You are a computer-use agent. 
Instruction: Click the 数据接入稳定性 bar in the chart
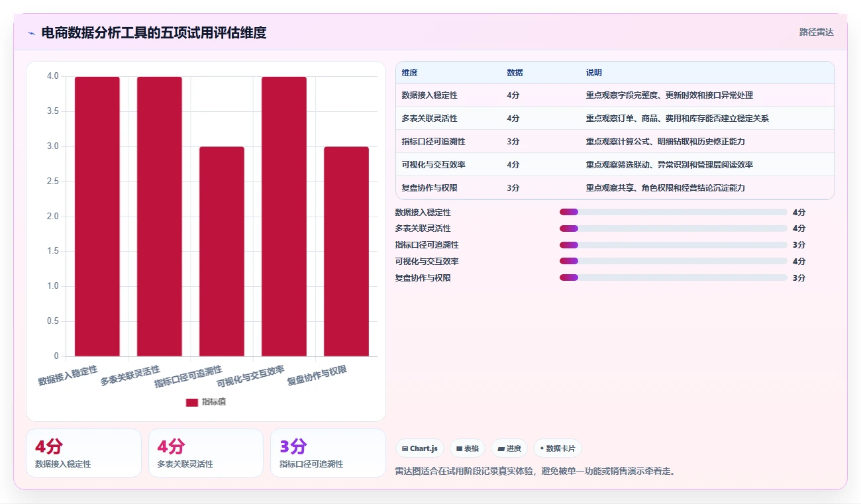point(97,217)
